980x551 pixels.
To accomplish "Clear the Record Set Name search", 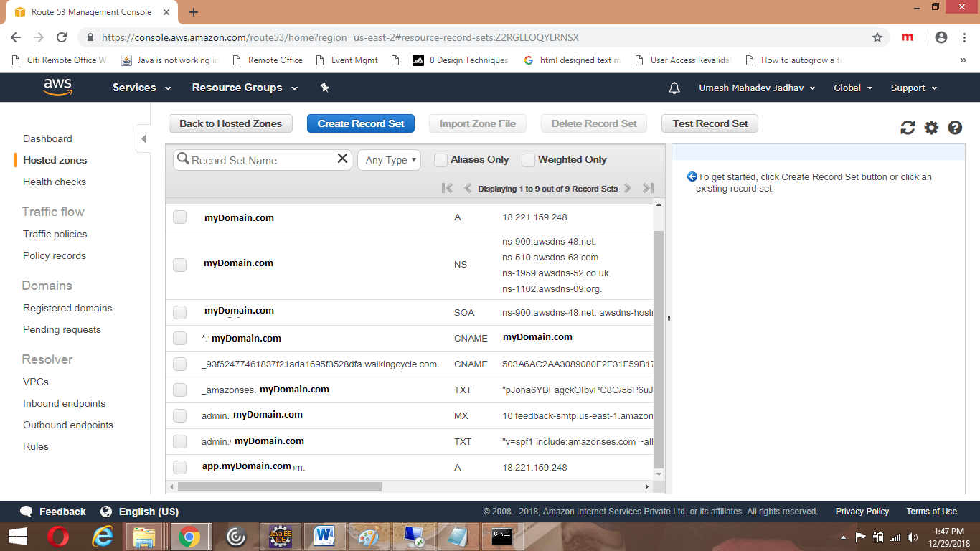I will click(x=342, y=159).
